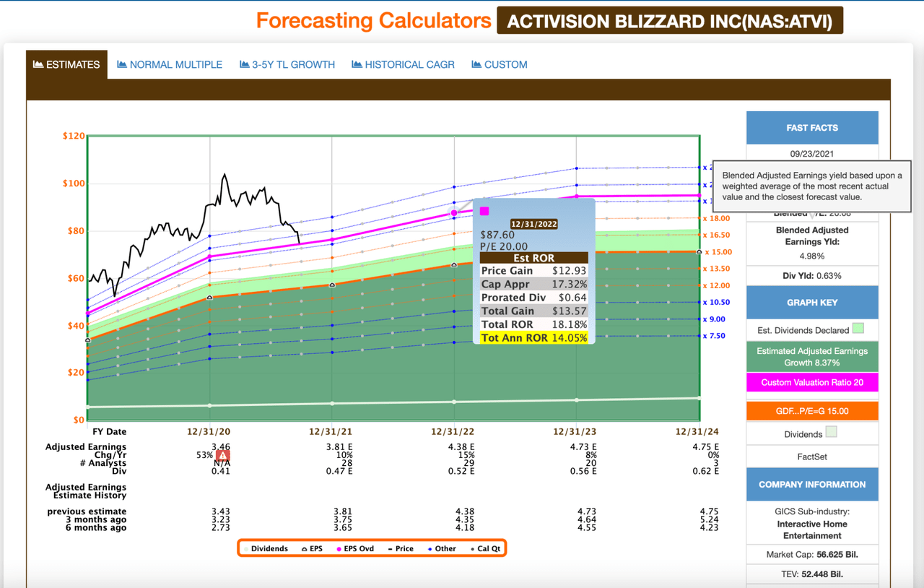Expand the COMPANY INFORMATION panel header
The image size is (924, 588).
click(x=811, y=484)
